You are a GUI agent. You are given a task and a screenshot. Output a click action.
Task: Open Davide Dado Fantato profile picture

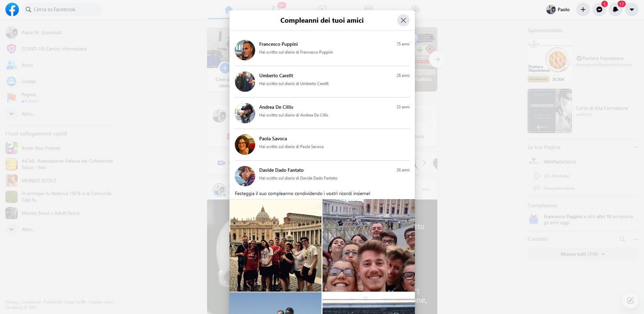[x=245, y=176]
